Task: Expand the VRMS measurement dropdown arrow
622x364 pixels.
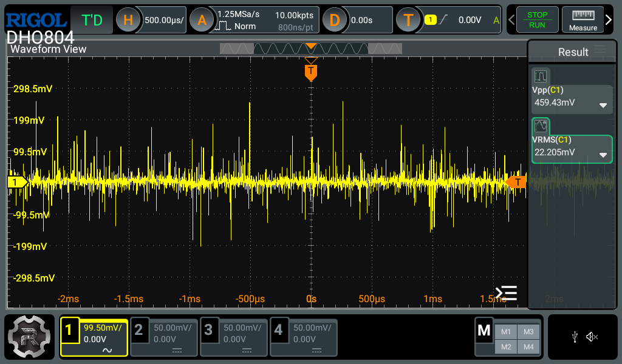Action: pyautogui.click(x=603, y=155)
